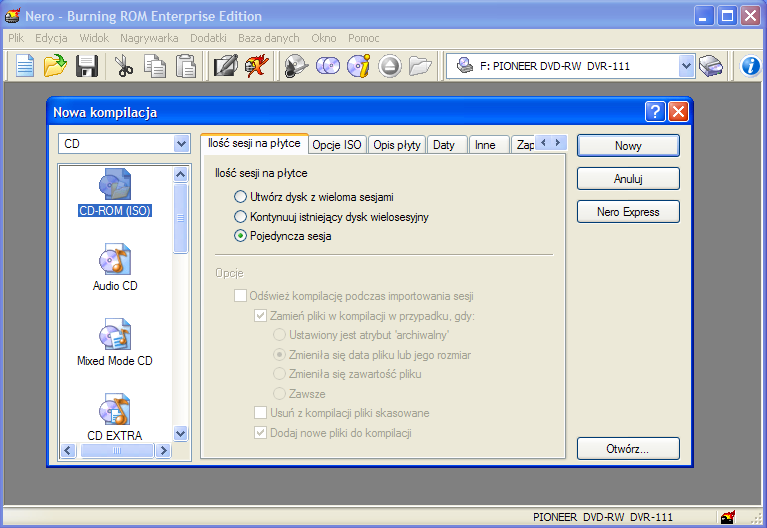This screenshot has width=767, height=528.
Task: Click the Nowy button
Action: (x=628, y=146)
